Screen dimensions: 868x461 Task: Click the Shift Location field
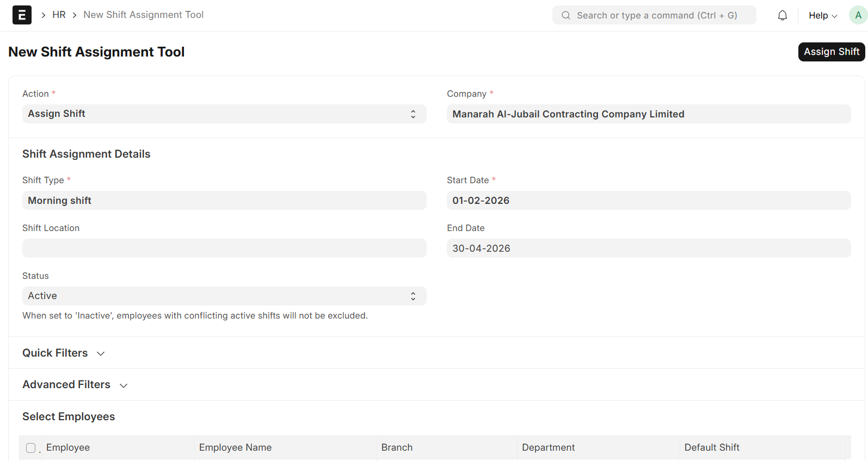coord(224,248)
